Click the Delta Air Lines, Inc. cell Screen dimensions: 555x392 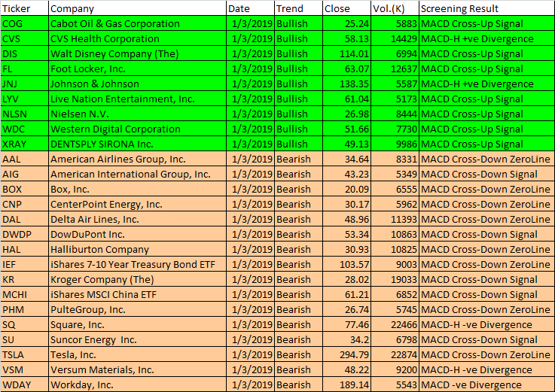(x=137, y=219)
